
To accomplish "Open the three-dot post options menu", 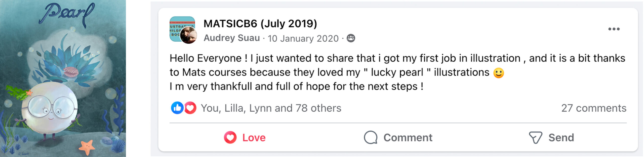I will (614, 29).
